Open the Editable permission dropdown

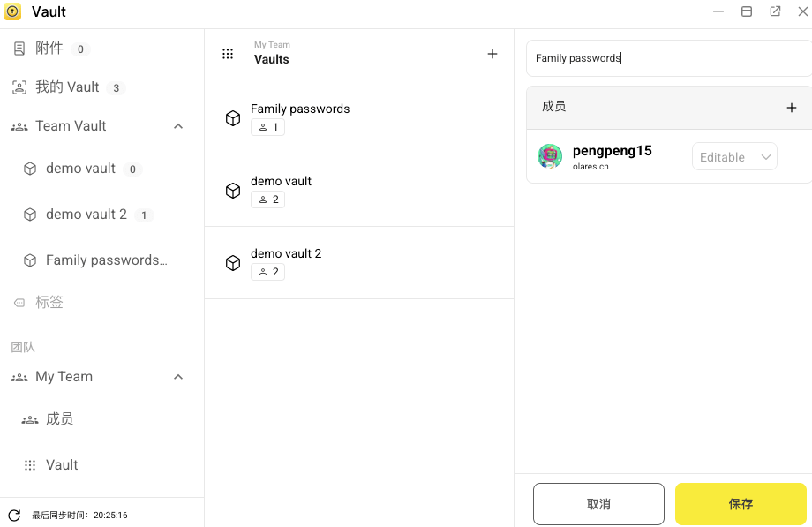coord(734,157)
